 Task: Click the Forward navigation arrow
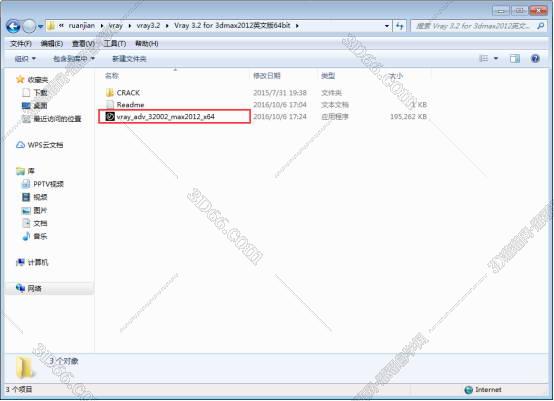click(29, 26)
